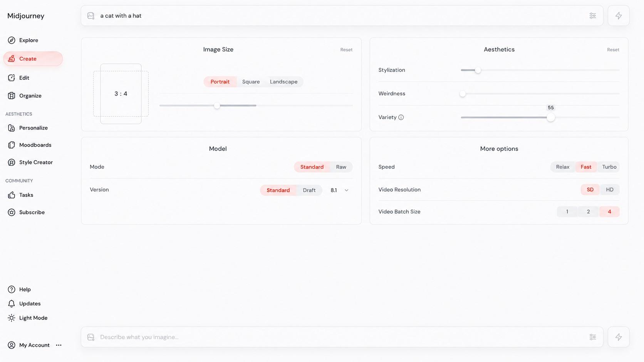The height and width of the screenshot is (362, 644).
Task: Click image attach icon in bottom prompt bar
Action: coord(91,337)
